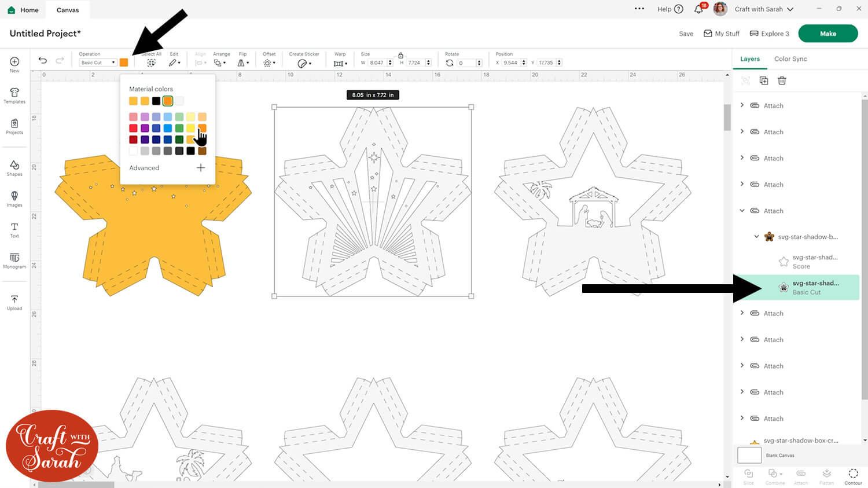Image resolution: width=868 pixels, height=488 pixels.
Task: Duplicate the selected layer
Action: click(764, 80)
